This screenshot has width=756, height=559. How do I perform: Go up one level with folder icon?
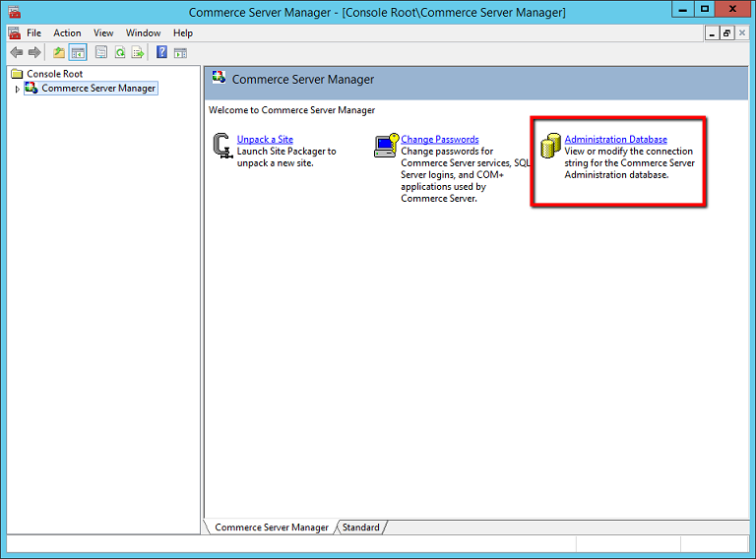(x=59, y=52)
